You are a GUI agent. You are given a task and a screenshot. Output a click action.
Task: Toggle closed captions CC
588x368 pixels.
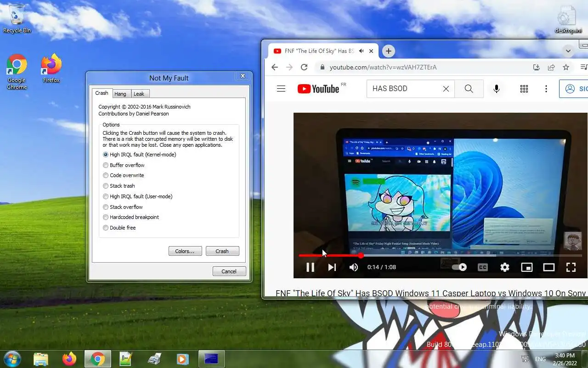[x=483, y=267]
